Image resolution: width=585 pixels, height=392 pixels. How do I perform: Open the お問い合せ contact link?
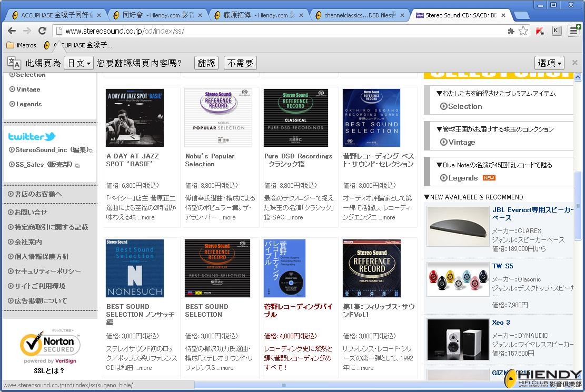coord(27,212)
